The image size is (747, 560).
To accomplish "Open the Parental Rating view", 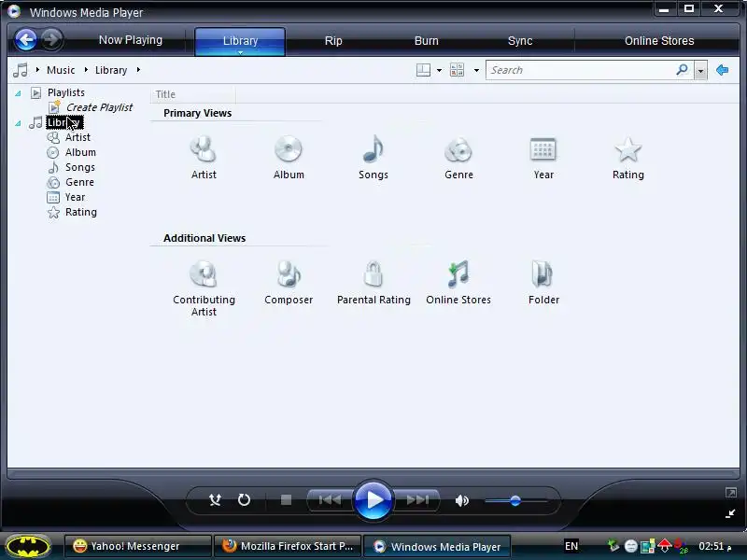I will tap(373, 273).
